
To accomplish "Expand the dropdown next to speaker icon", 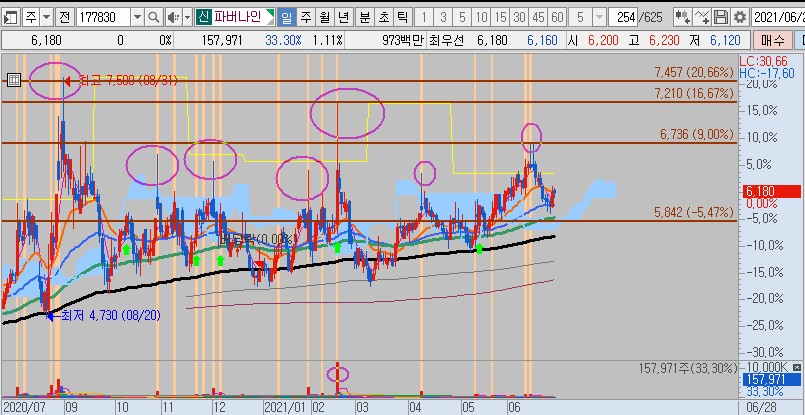I will click(187, 17).
